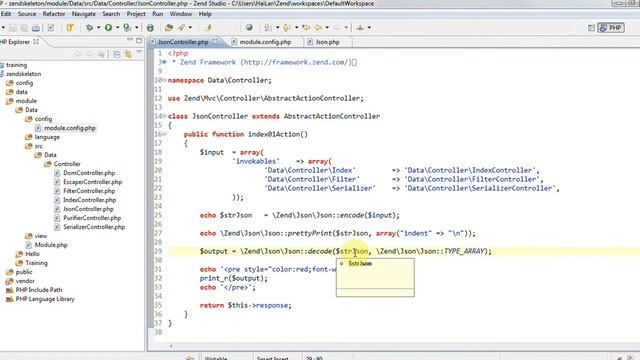Select PurifierController.php in the tree

pos(92,218)
